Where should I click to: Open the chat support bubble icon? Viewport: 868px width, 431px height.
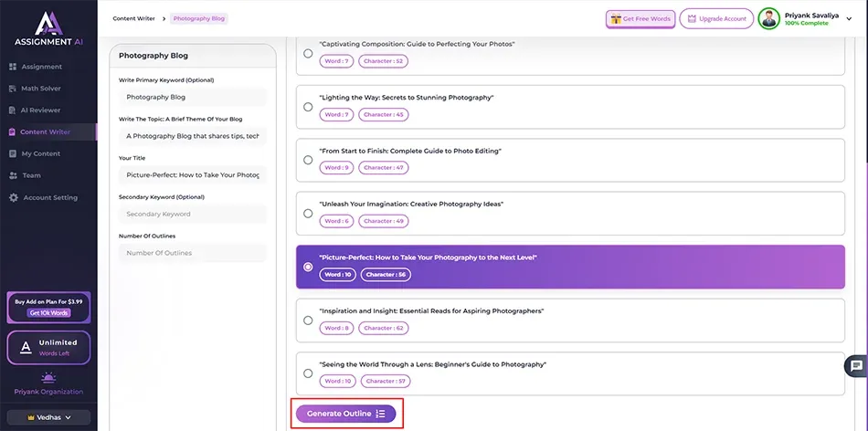(x=856, y=365)
